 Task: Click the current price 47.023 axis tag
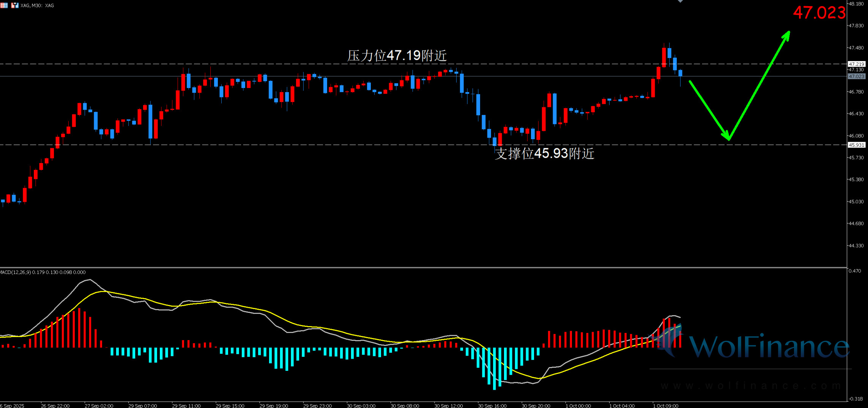pyautogui.click(x=857, y=76)
